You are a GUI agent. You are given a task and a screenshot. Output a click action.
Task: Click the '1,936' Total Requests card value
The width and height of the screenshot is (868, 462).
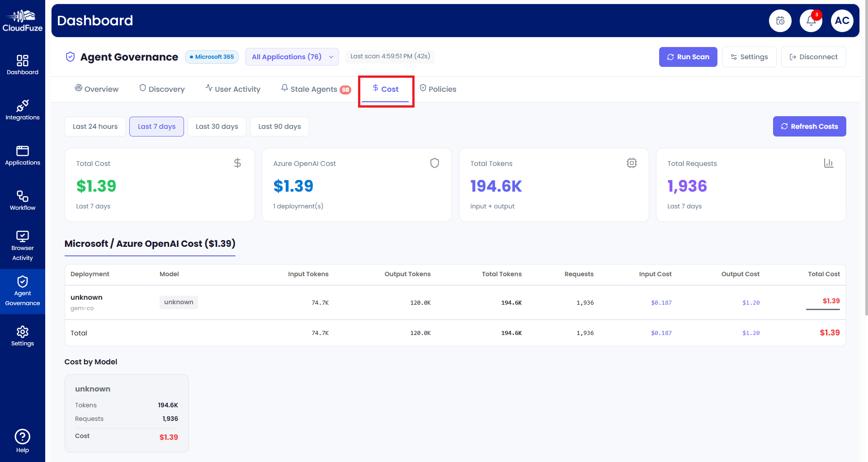click(x=687, y=186)
